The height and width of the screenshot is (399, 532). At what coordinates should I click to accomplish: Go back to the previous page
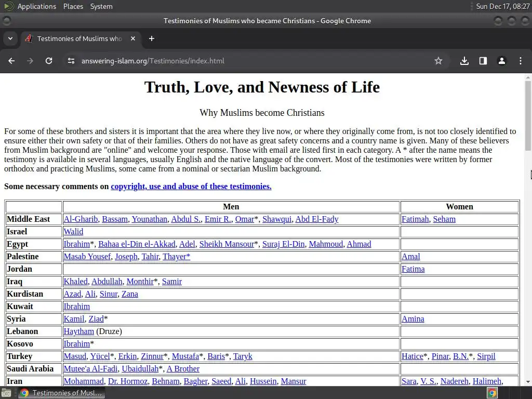pyautogui.click(x=11, y=61)
